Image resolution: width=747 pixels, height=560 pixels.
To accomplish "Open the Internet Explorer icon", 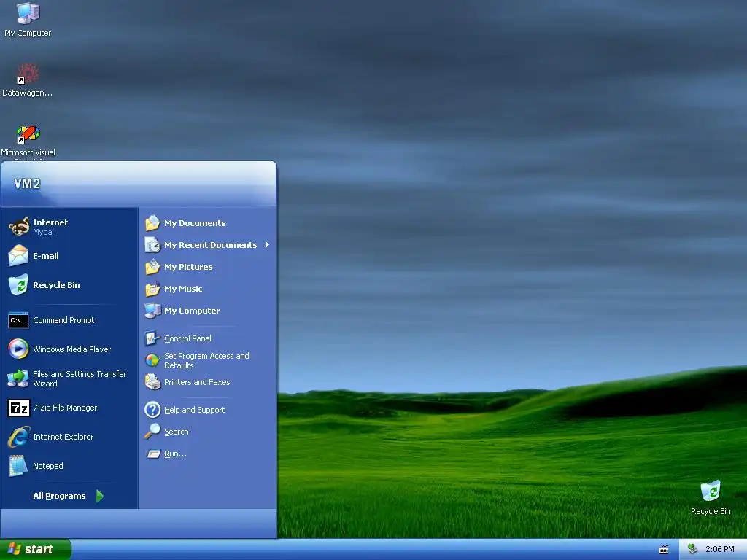I will point(18,437).
